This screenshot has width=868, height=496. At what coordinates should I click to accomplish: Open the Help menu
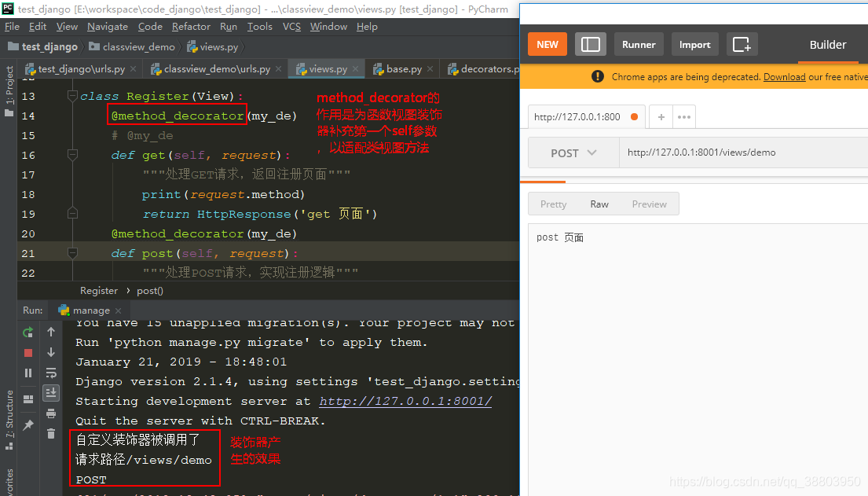pos(367,27)
